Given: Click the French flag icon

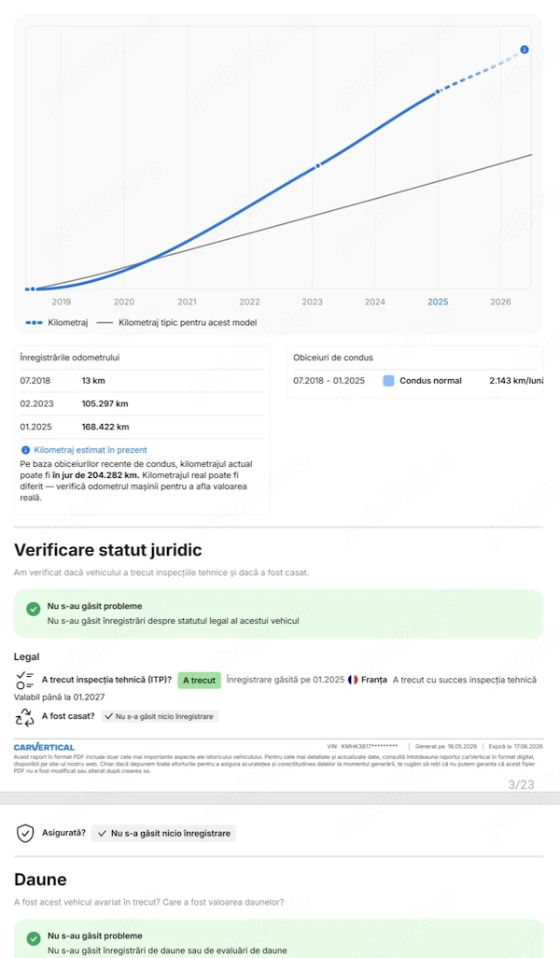Looking at the screenshot, I should click(x=353, y=680).
